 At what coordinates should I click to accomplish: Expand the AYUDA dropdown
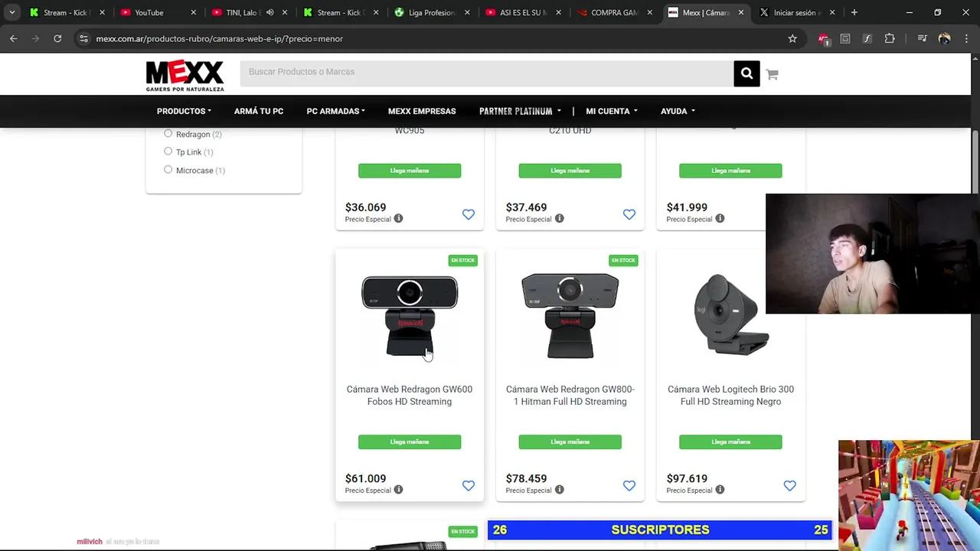[678, 111]
